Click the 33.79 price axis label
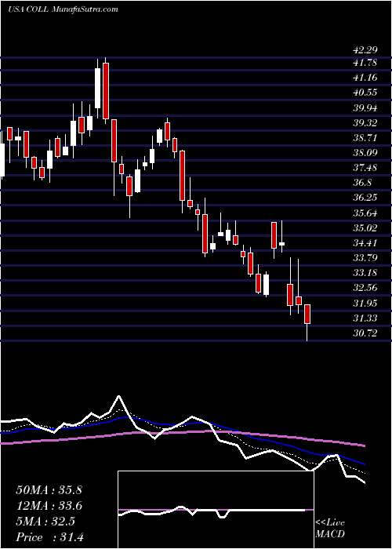This screenshot has width=392, height=549. pyautogui.click(x=365, y=258)
